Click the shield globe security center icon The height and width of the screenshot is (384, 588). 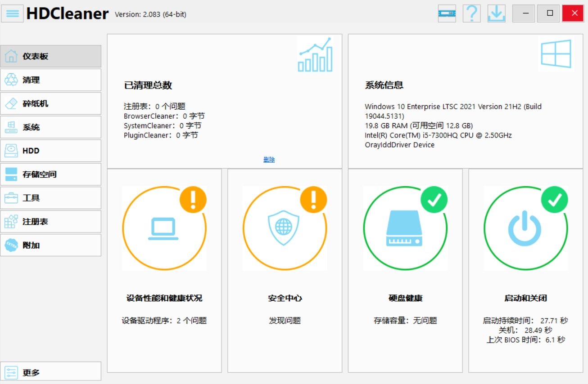coord(284,228)
